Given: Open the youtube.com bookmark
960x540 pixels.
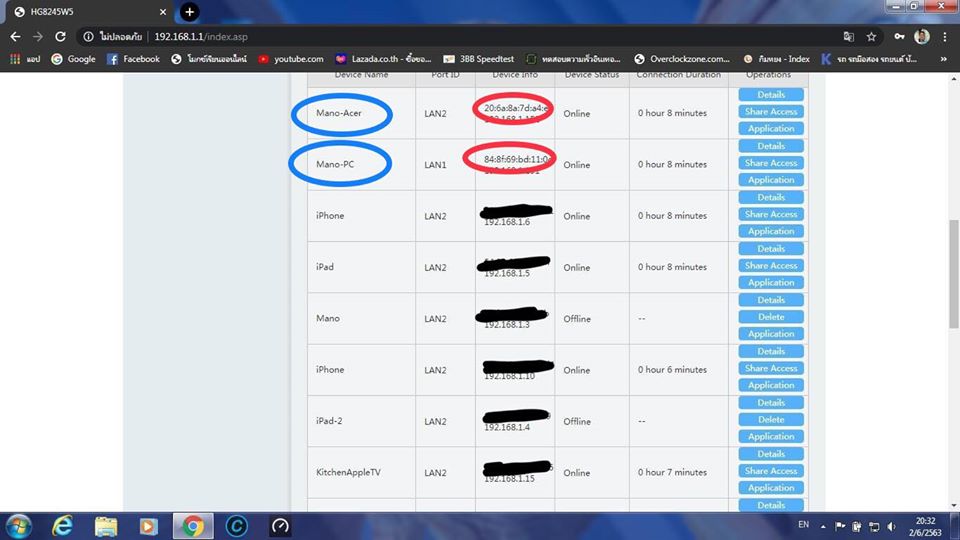Looking at the screenshot, I should [291, 59].
